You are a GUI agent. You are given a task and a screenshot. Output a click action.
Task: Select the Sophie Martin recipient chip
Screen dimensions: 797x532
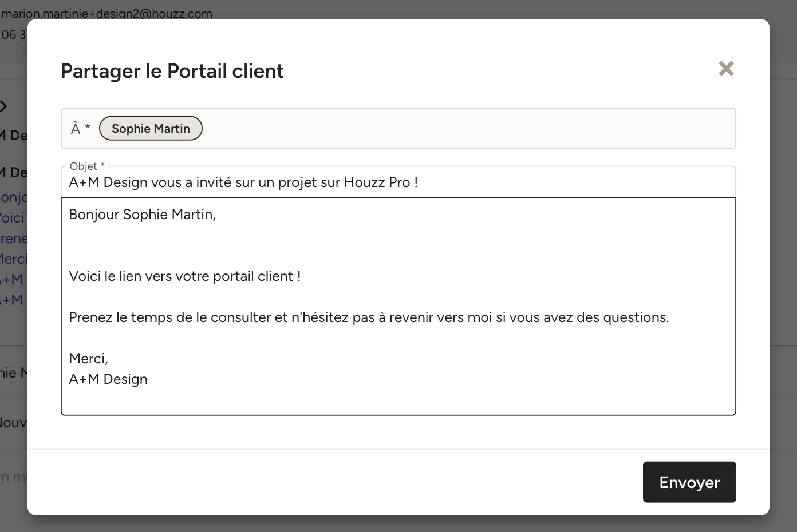(x=151, y=128)
